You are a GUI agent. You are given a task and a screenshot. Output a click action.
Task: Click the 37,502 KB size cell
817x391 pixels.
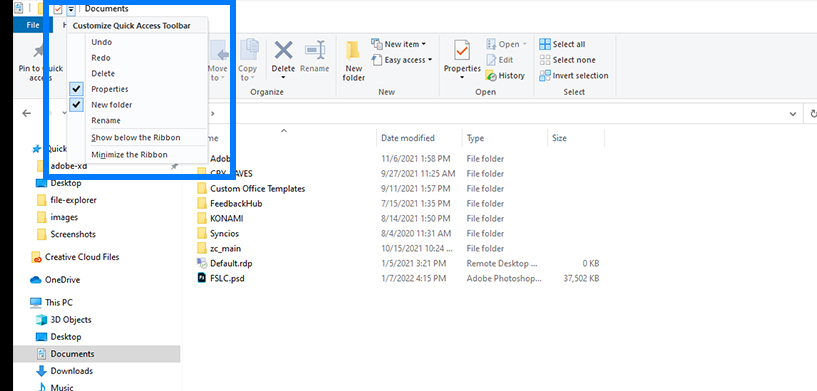[581, 278]
